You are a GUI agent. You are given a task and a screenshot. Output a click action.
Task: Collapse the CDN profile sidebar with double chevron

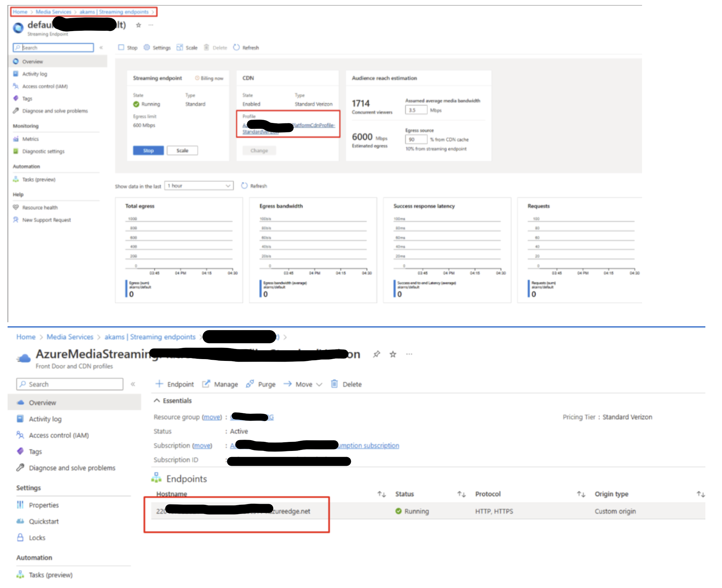click(133, 384)
